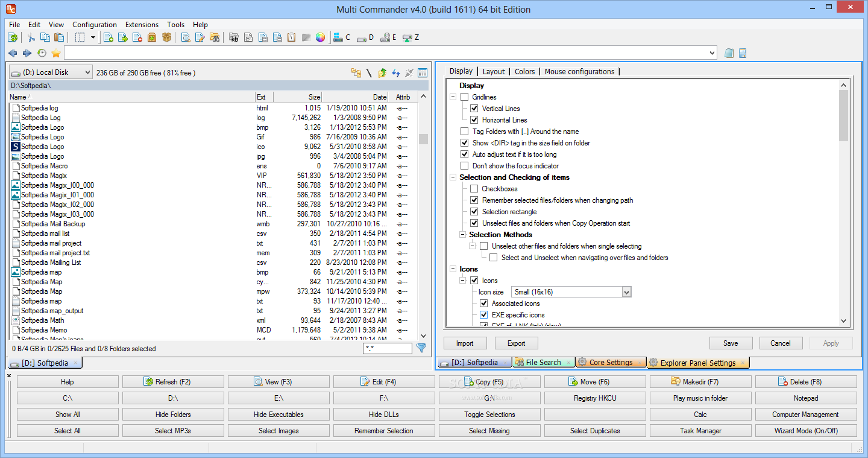Click the calculator icon beside the command line
The width and height of the screenshot is (868, 458).
(x=743, y=53)
